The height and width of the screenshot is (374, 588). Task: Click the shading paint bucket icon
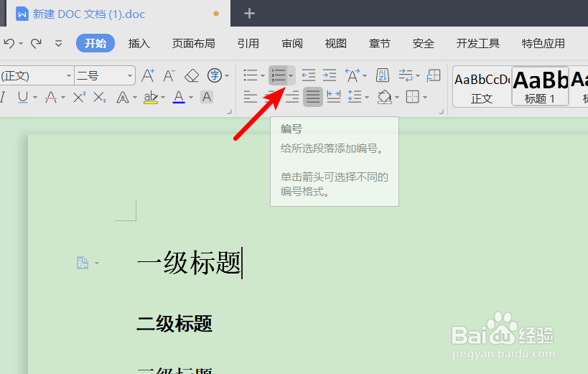[x=384, y=97]
